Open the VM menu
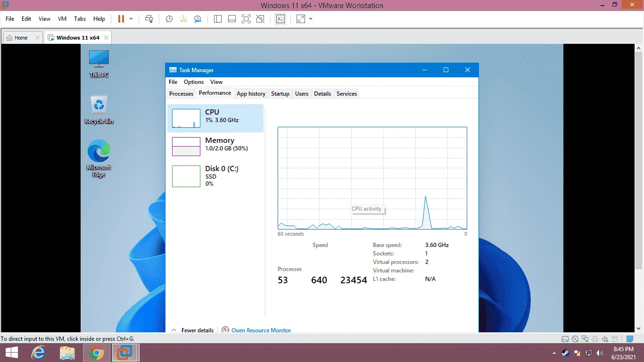Viewport: 644px width, 362px height. [x=62, y=19]
